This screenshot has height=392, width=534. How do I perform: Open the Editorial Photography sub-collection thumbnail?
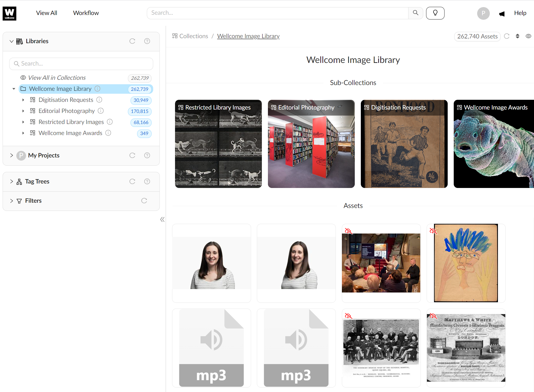click(311, 144)
